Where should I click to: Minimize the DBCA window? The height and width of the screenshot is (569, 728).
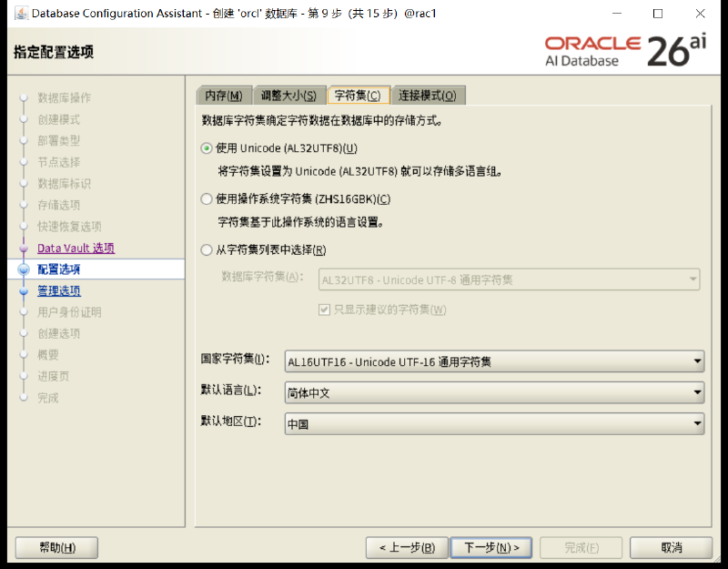click(617, 14)
